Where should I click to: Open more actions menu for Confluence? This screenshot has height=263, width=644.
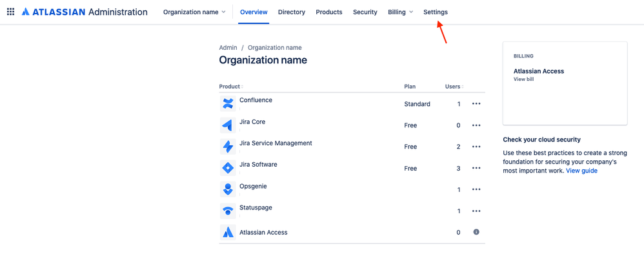tap(476, 104)
